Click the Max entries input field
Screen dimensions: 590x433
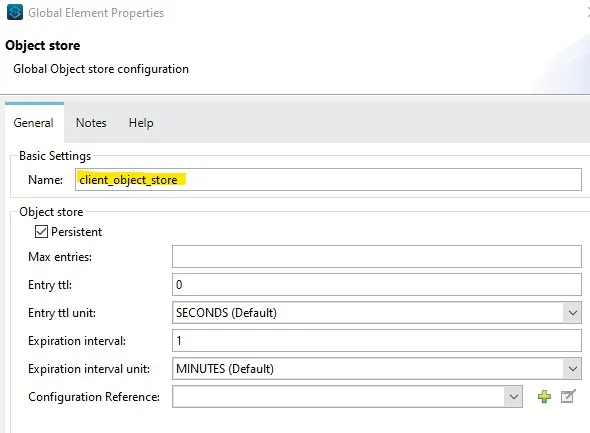[x=377, y=257]
